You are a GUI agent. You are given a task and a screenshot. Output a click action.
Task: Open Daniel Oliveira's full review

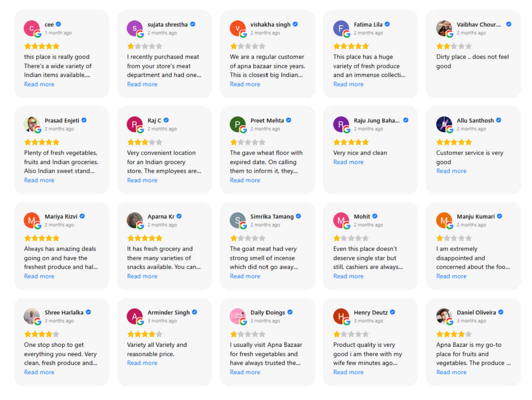pos(451,372)
